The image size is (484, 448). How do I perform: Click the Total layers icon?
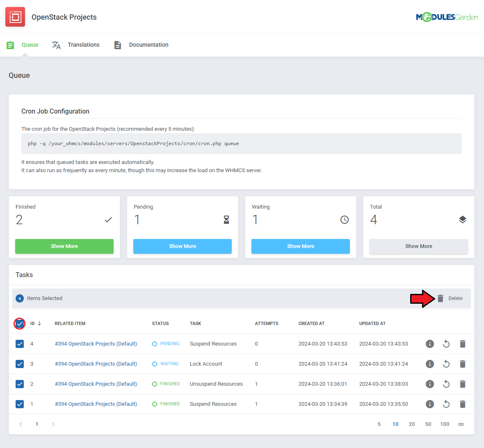(x=462, y=220)
